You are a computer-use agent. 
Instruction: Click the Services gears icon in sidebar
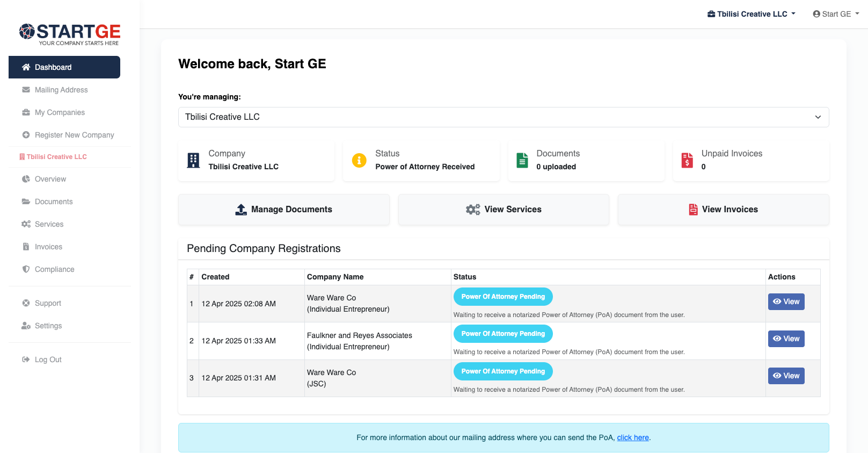(x=26, y=224)
